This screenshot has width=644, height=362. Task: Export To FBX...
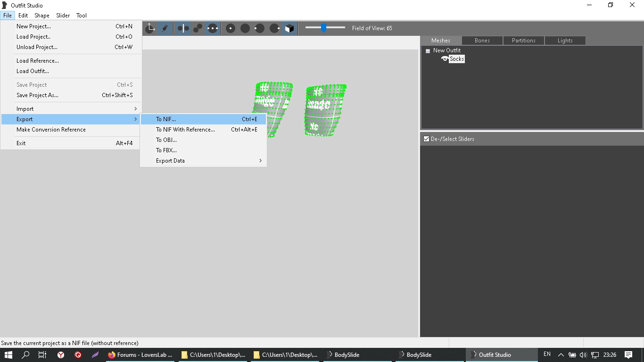tap(204, 150)
